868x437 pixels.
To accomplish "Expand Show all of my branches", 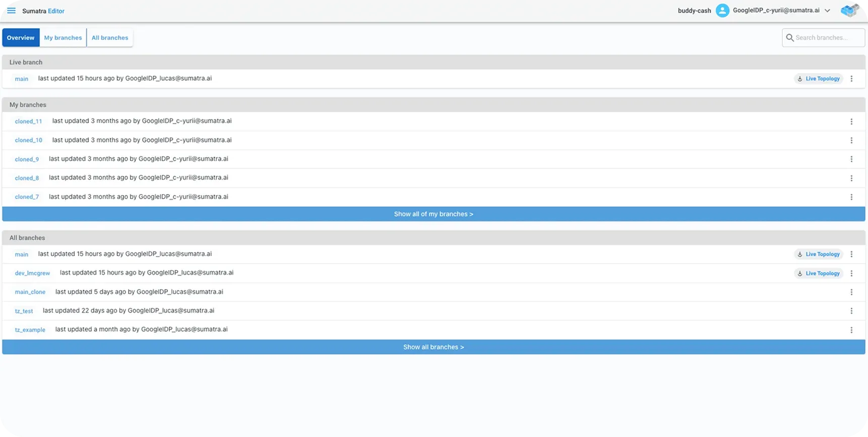I will pyautogui.click(x=433, y=214).
